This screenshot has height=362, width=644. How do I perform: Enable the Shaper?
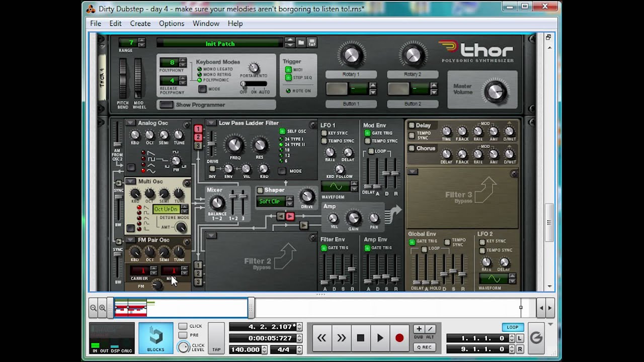(260, 190)
